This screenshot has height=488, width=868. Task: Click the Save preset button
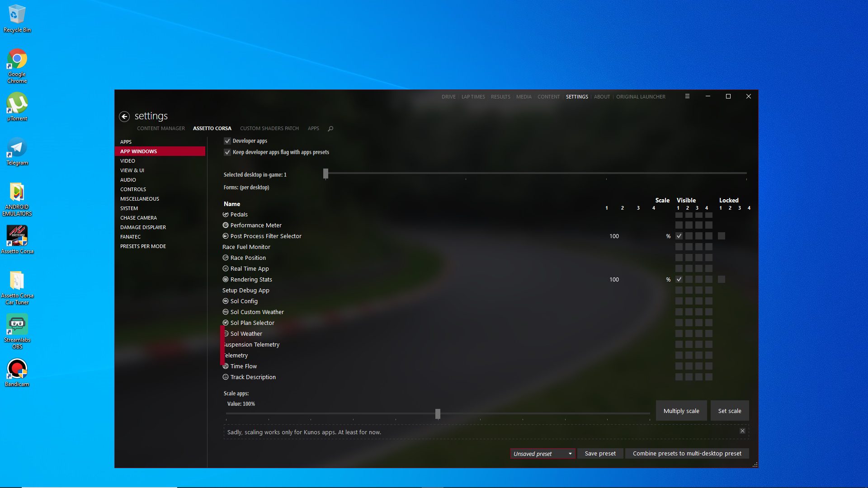(600, 454)
